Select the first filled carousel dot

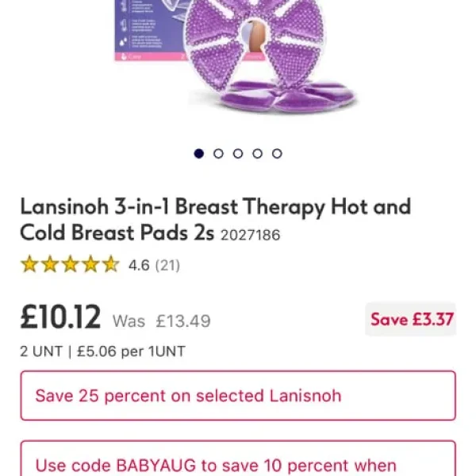tap(199, 154)
